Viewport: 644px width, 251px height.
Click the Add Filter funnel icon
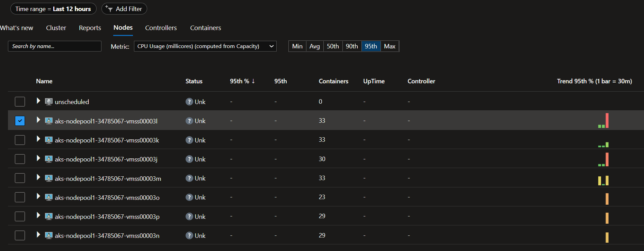109,9
